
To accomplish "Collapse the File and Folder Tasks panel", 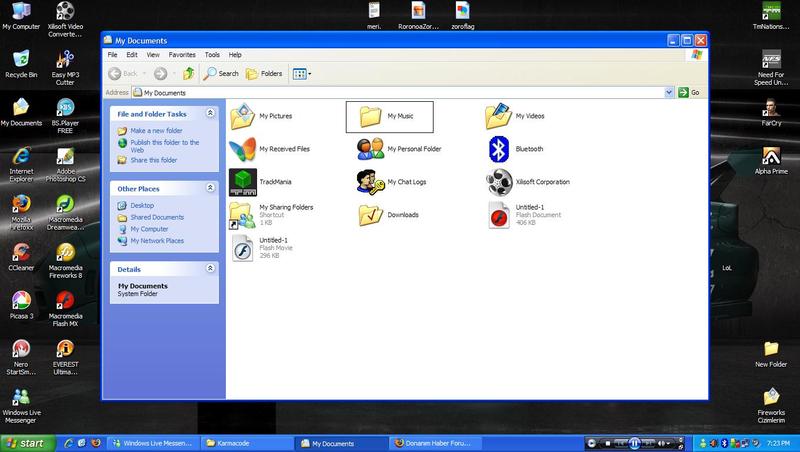I will [x=210, y=114].
